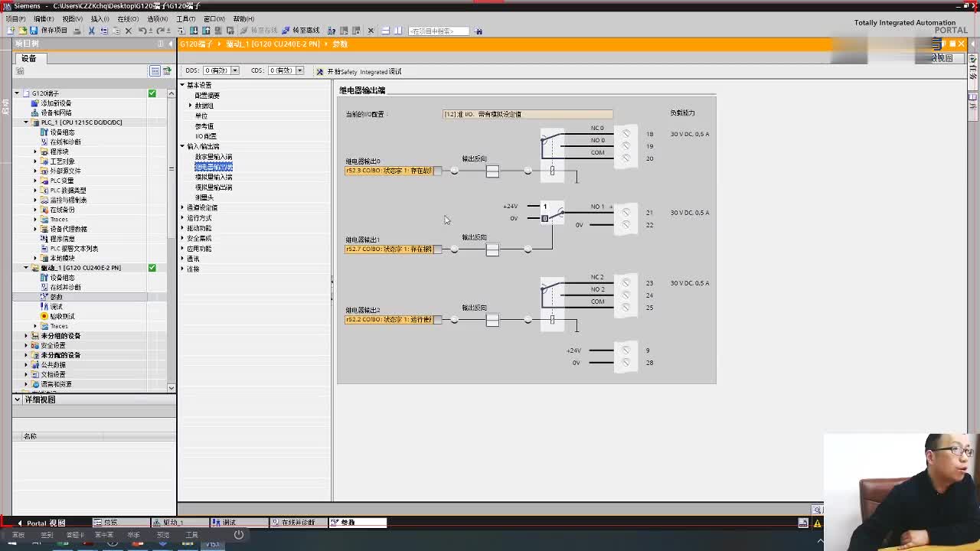Image resolution: width=980 pixels, height=551 pixels.
Task: Click the search binoculars icon
Action: [479, 31]
